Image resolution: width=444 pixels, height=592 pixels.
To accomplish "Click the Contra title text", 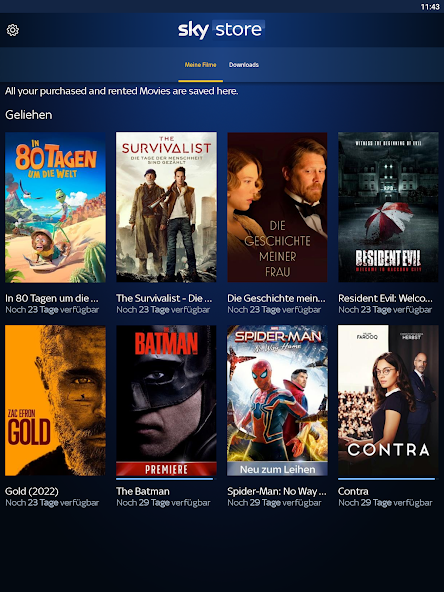I will [353, 491].
